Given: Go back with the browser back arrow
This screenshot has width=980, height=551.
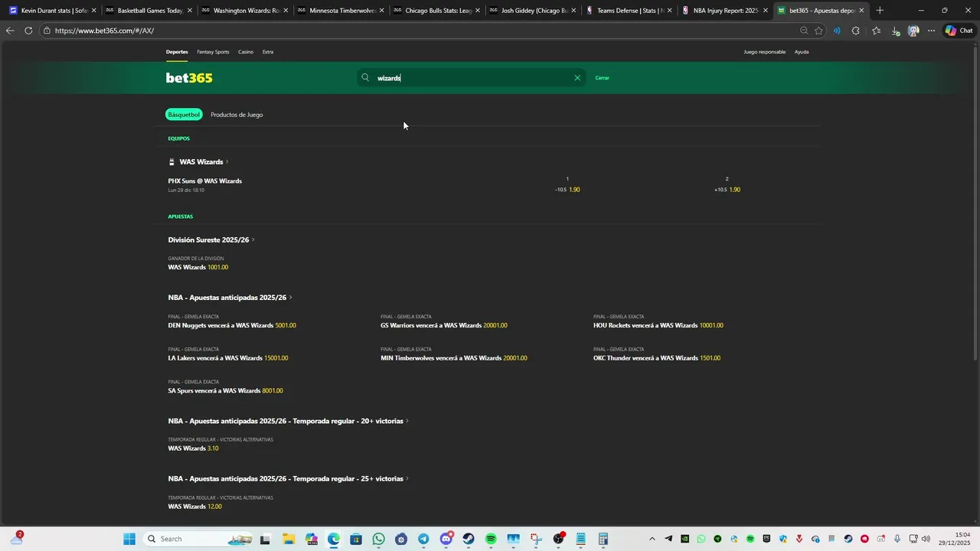Looking at the screenshot, I should tap(9, 31).
